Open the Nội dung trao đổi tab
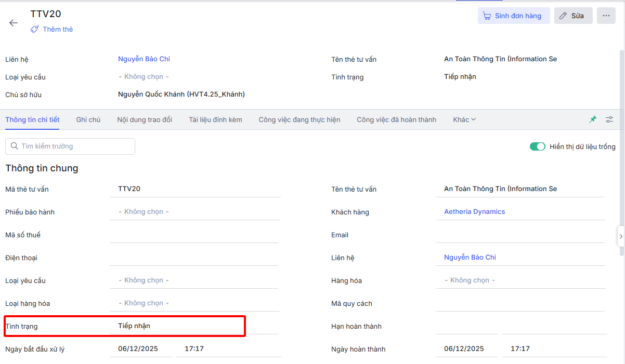625x364 pixels. (145, 119)
